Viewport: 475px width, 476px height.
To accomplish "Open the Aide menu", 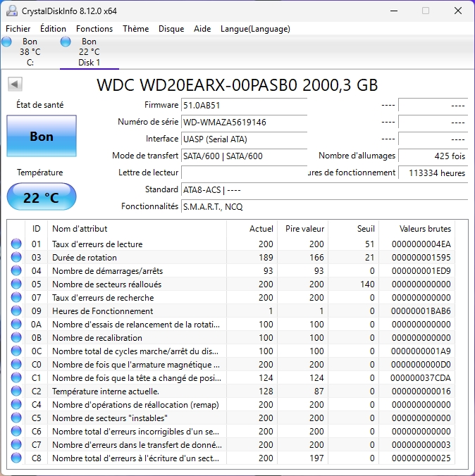I will [x=202, y=29].
